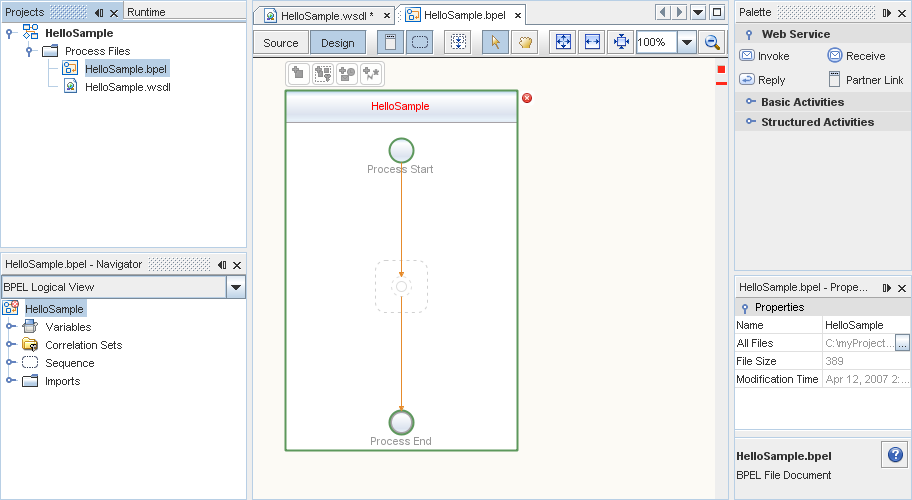Expand the Variables node in Navigator
This screenshot has height=500, width=912.
10,327
